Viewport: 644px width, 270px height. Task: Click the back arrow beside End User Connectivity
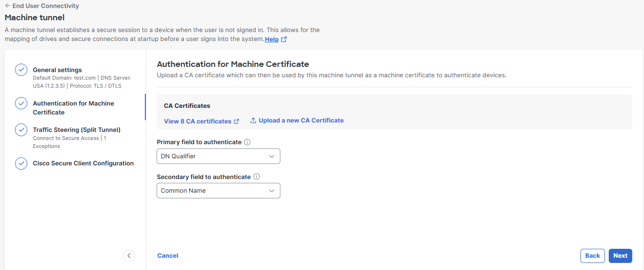(x=8, y=6)
